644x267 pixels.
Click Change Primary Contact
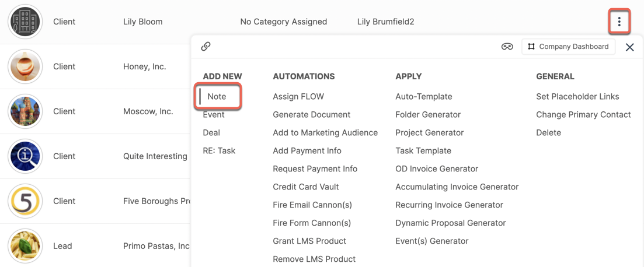583,114
